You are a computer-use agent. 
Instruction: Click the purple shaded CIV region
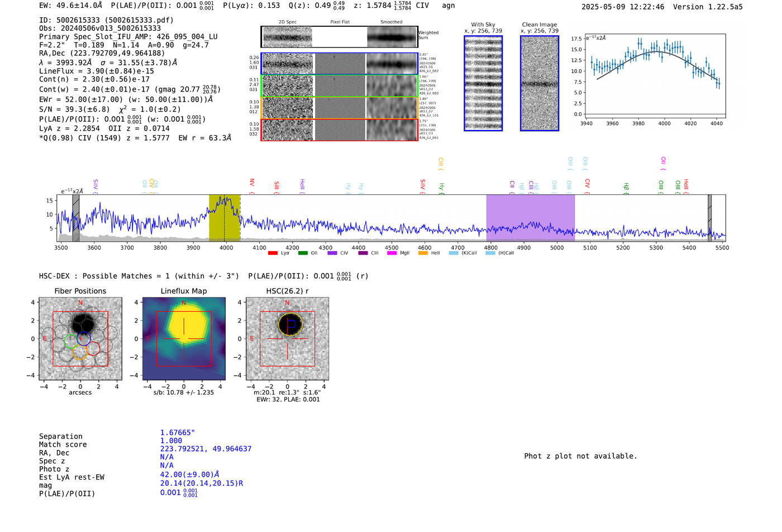[530, 218]
